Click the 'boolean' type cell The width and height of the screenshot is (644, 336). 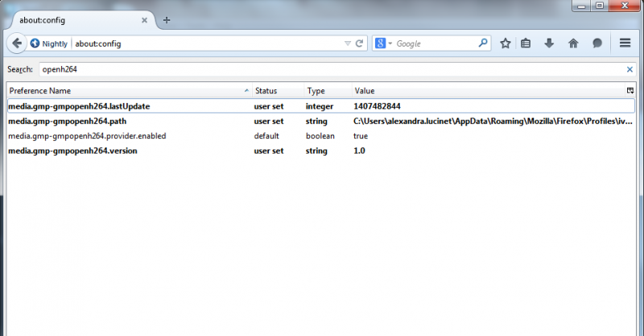(320, 136)
